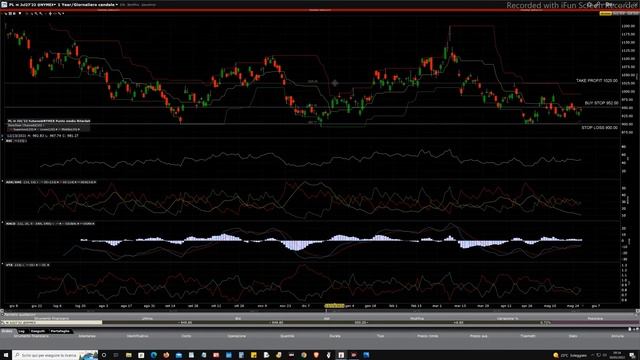The width and height of the screenshot is (640, 360).
Task: Click the Prezzo limite column header
Action: tap(428, 336)
